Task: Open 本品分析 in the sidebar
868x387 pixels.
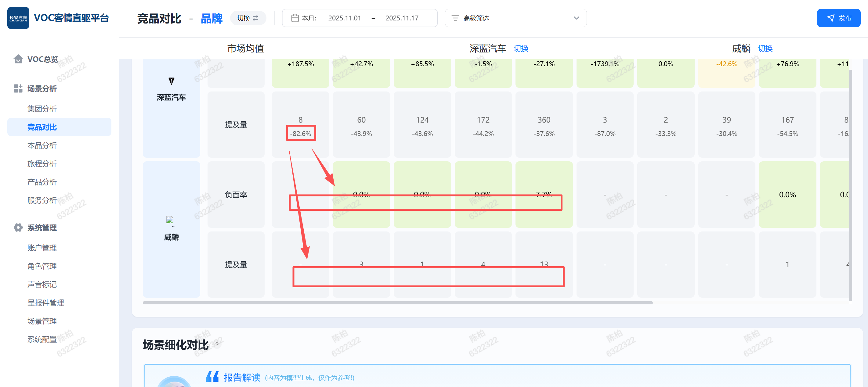Action: pyautogui.click(x=42, y=145)
